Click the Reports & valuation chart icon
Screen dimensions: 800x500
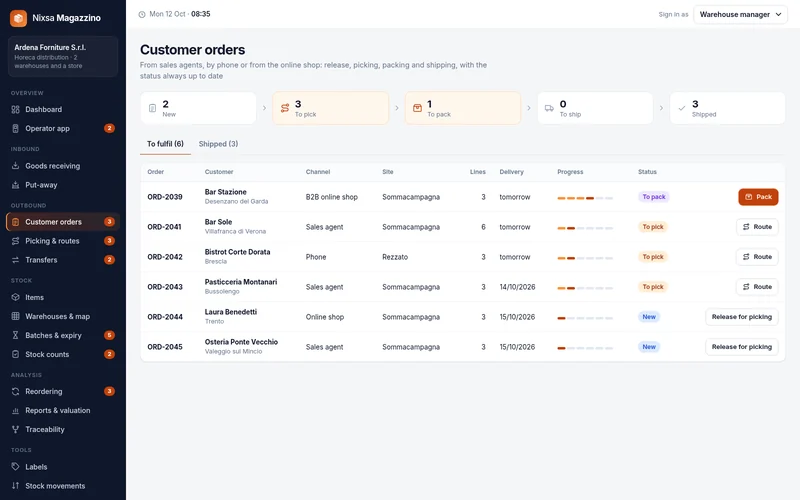click(15, 410)
